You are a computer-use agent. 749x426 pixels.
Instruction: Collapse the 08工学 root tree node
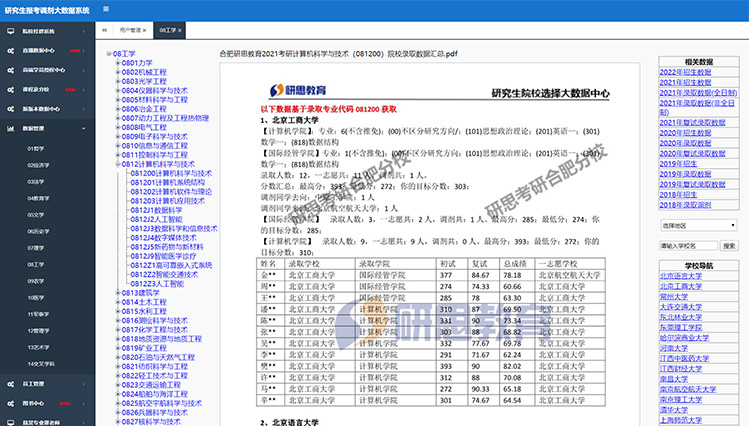[109, 54]
